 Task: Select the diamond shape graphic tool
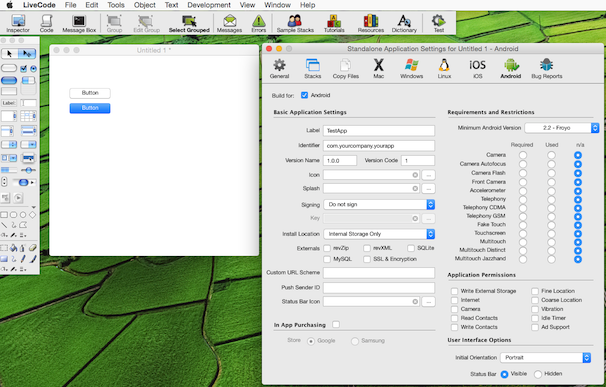point(32,215)
